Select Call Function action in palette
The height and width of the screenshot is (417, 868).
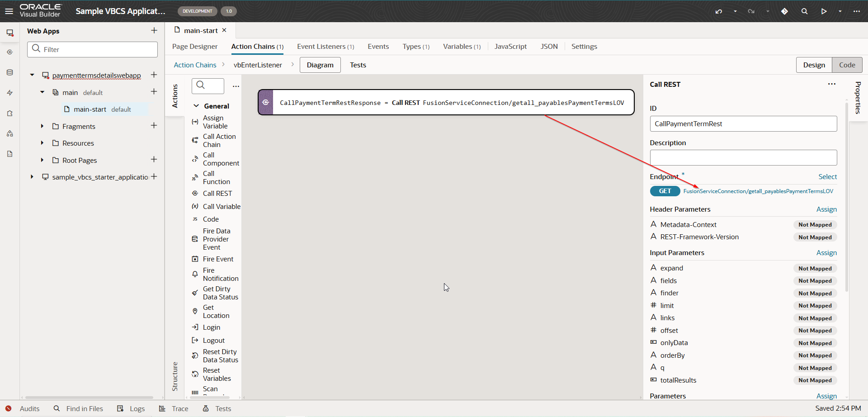216,178
